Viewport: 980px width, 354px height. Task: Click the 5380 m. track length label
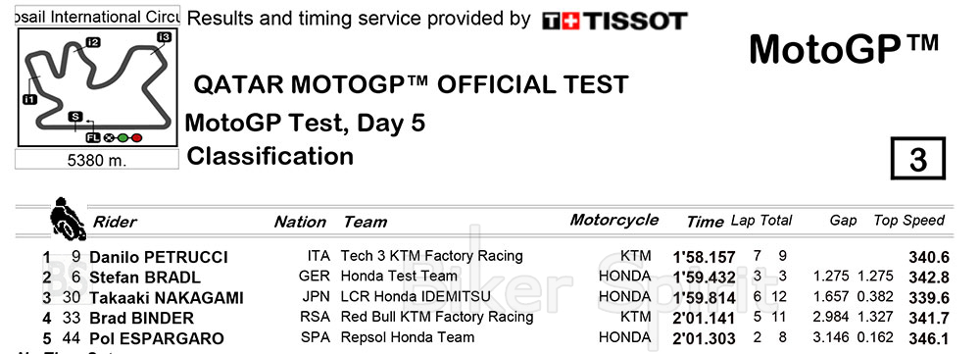pos(97,160)
